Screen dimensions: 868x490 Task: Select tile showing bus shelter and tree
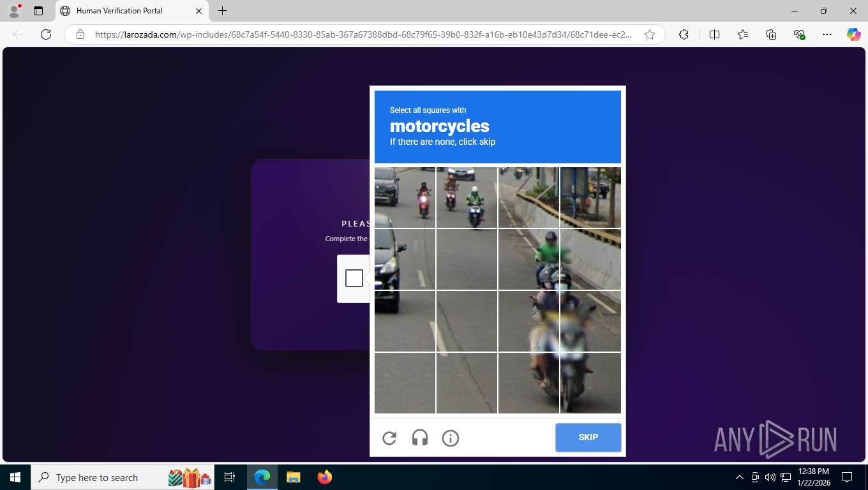pyautogui.click(x=590, y=197)
